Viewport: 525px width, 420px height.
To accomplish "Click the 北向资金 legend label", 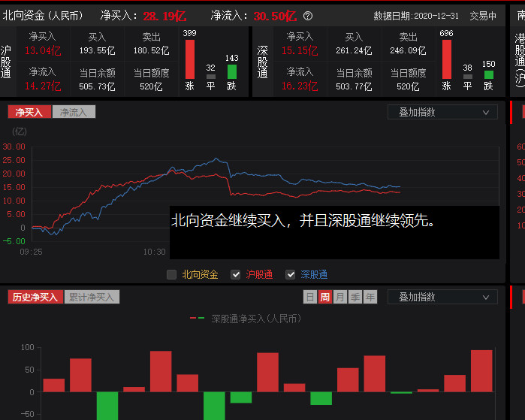I will tap(200, 275).
